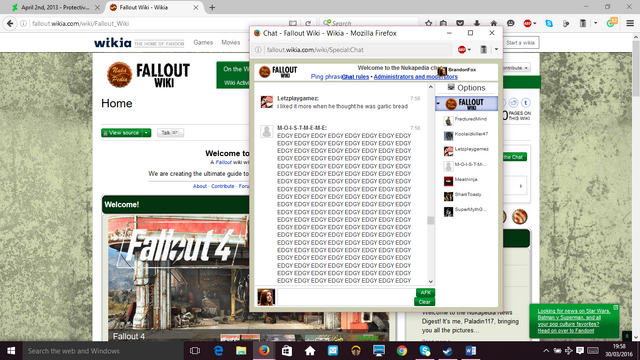
Task: Switch to the April 2nd, 2013 browser tab
Action: click(55, 7)
